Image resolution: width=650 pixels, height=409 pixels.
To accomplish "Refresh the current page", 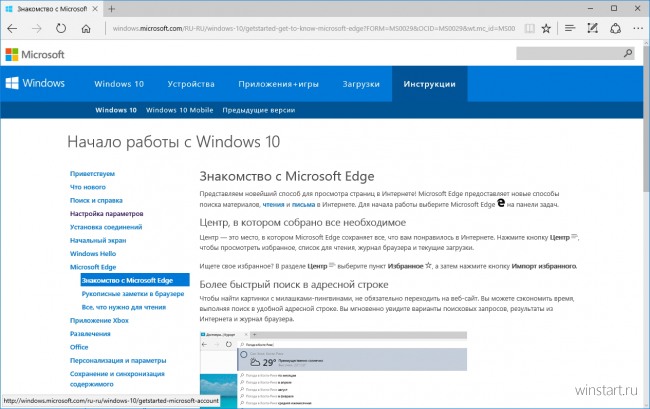I will pos(61,29).
